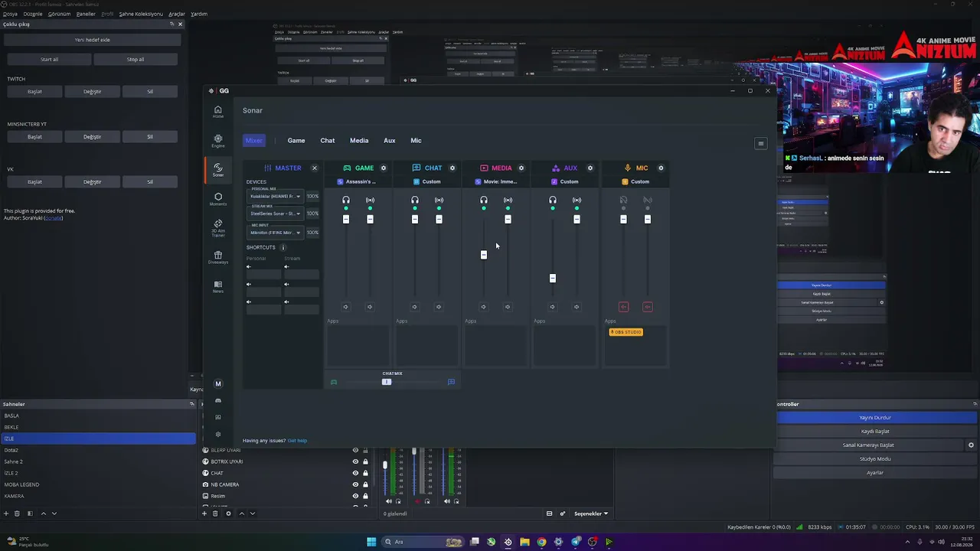The width and height of the screenshot is (980, 551).
Task: Open Ayarlar in OBS controls
Action: pyautogui.click(x=875, y=472)
